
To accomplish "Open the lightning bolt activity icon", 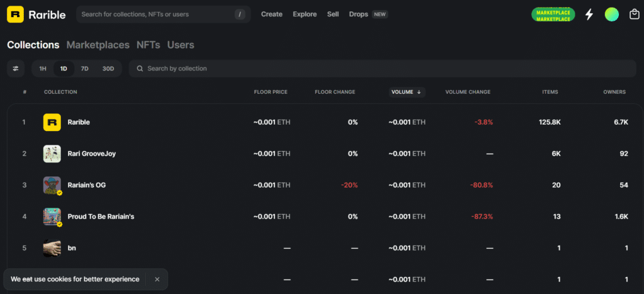I will 589,14.
